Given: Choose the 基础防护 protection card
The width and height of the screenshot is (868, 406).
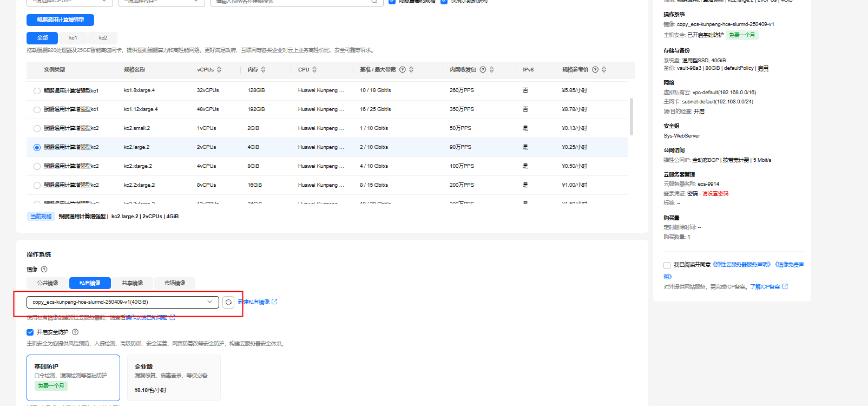Looking at the screenshot, I should [x=73, y=378].
